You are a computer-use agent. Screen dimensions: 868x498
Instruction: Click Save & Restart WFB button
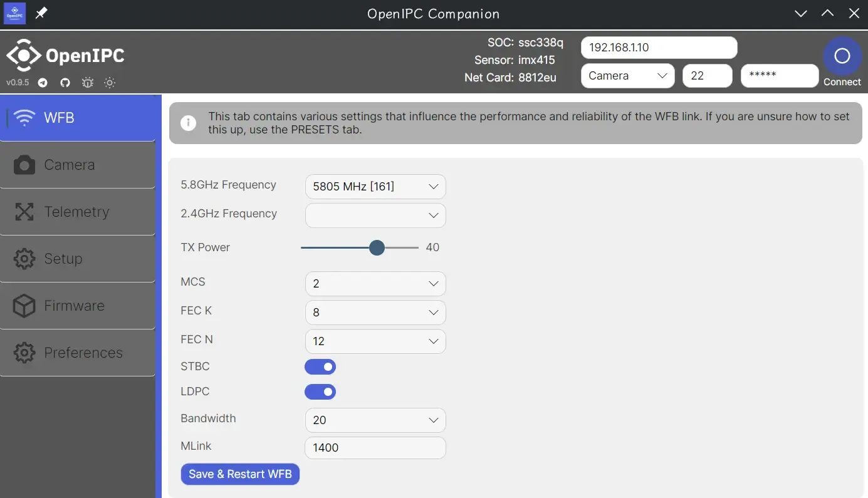pyautogui.click(x=240, y=474)
